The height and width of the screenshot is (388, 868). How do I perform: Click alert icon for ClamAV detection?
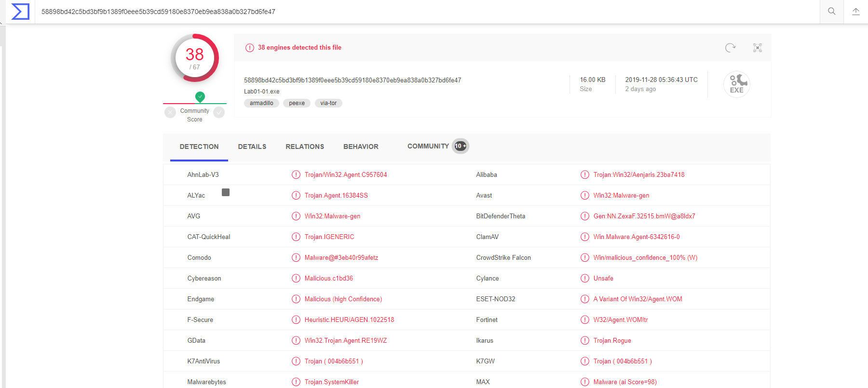pos(585,237)
